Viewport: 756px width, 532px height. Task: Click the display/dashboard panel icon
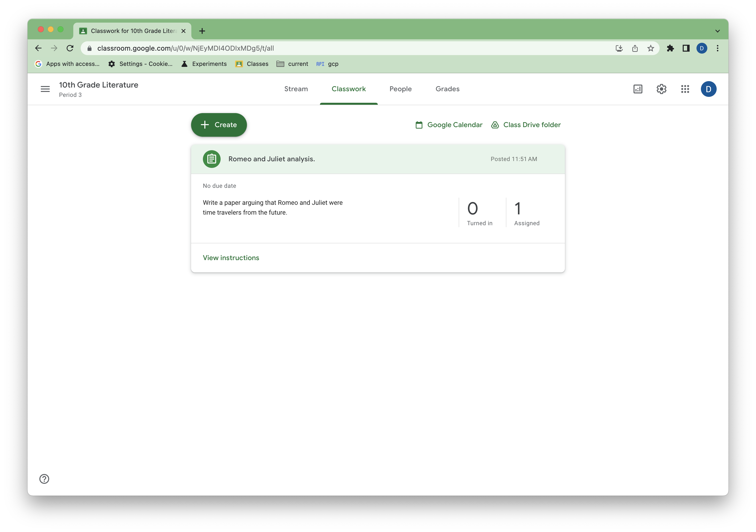tap(637, 89)
